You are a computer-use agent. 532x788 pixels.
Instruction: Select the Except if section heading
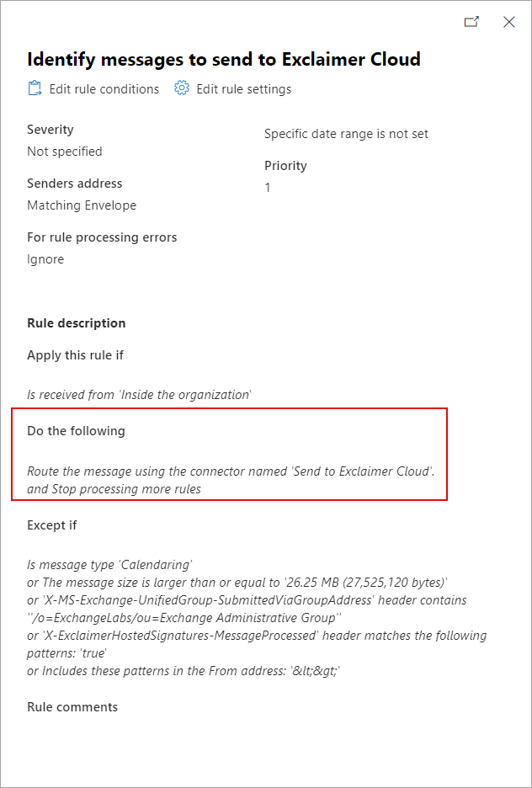click(47, 524)
